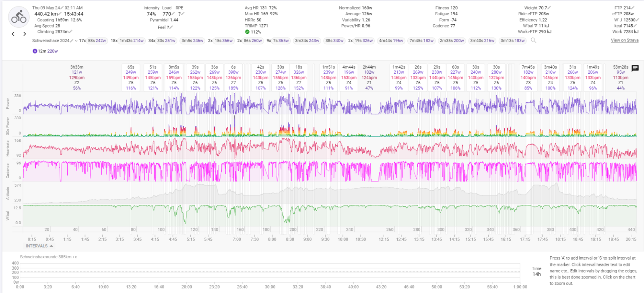Click the 12m 220w best effort label
The height and width of the screenshot is (293, 644).
point(48,51)
